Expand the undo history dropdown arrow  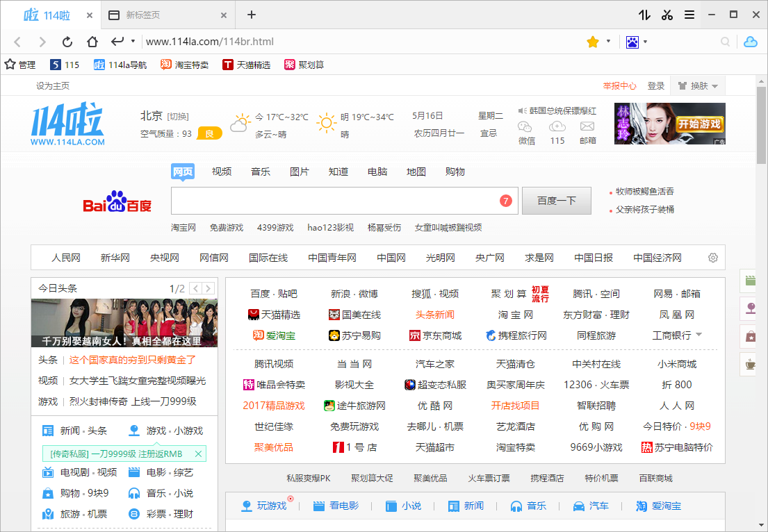point(133,42)
